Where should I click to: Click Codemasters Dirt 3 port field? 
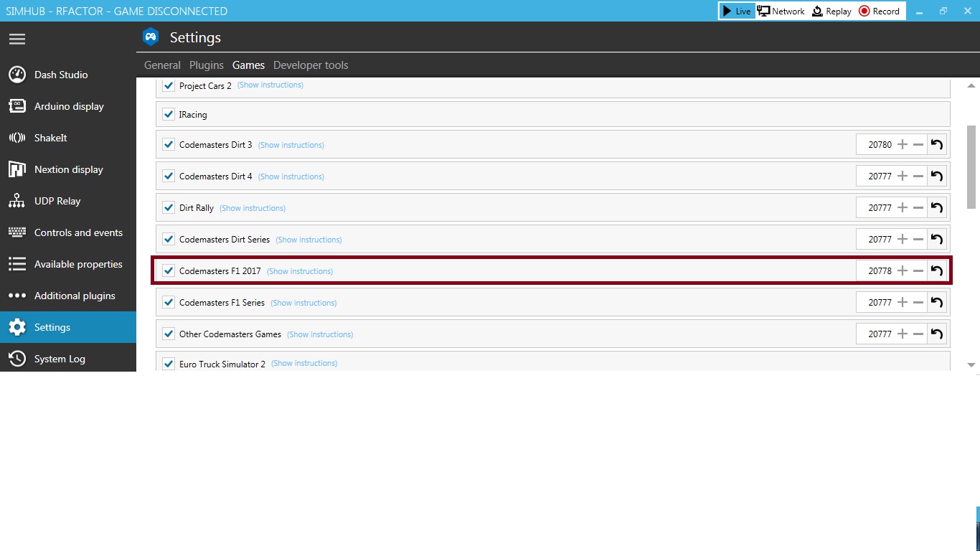876,144
